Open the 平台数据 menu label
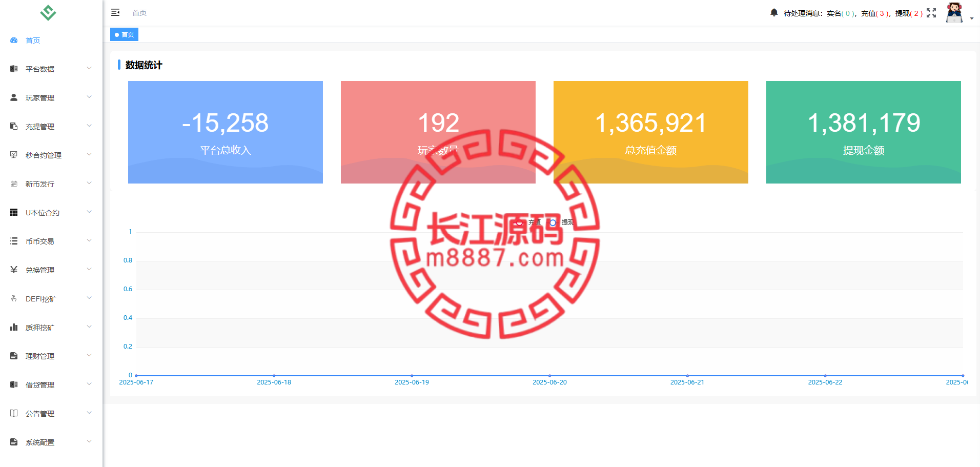Viewport: 980px width, 467px height. (40, 69)
